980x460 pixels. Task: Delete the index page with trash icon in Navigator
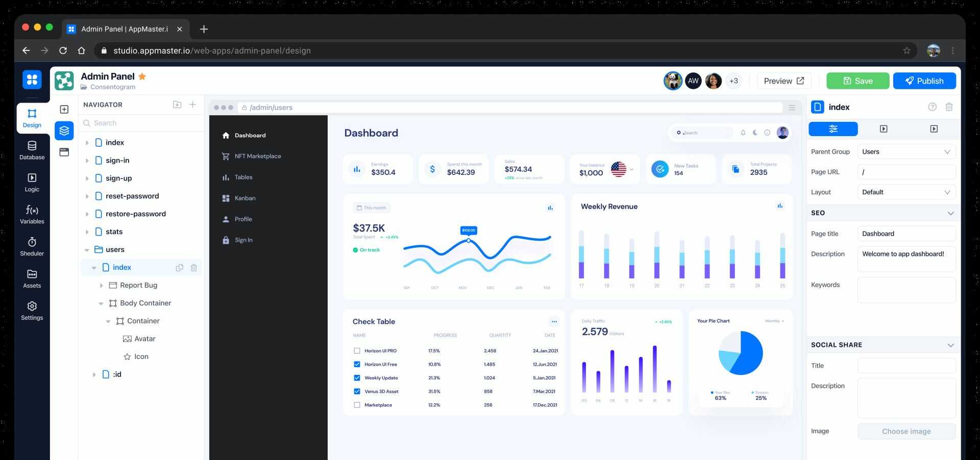[x=194, y=268]
